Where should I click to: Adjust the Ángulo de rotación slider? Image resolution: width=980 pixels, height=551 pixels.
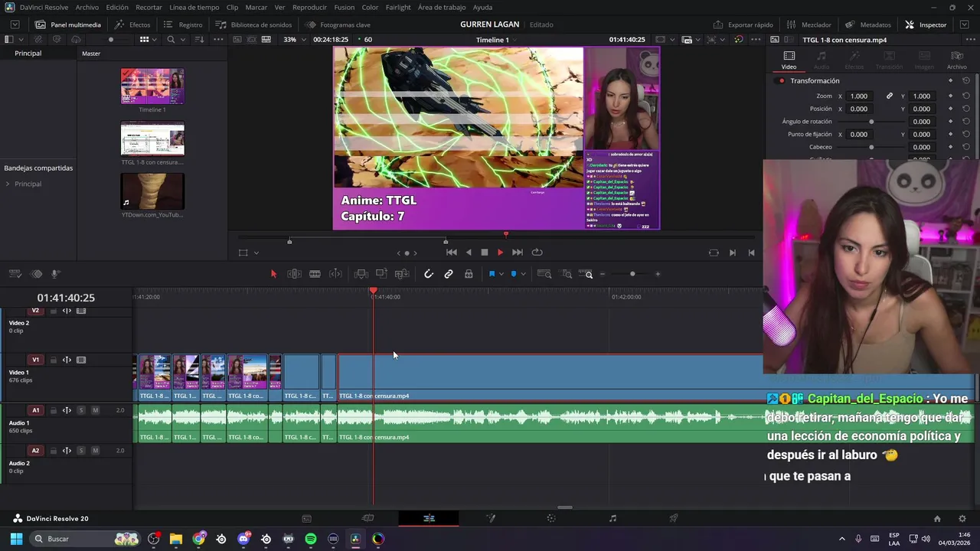pos(871,122)
